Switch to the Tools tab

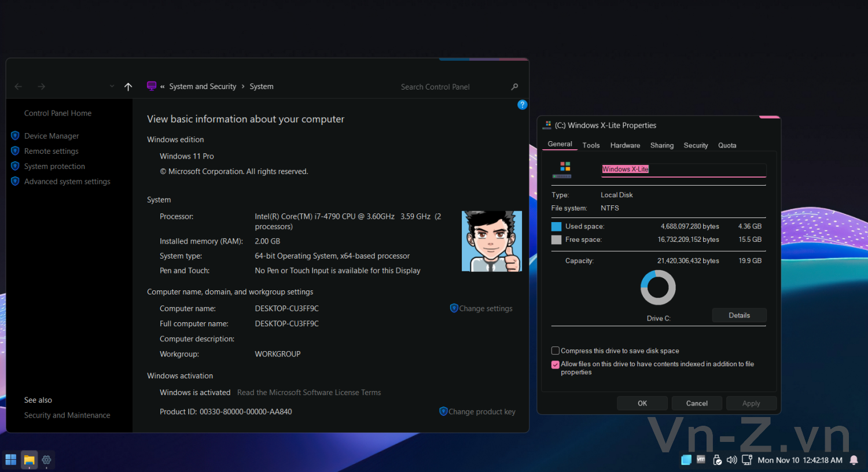tap(591, 145)
